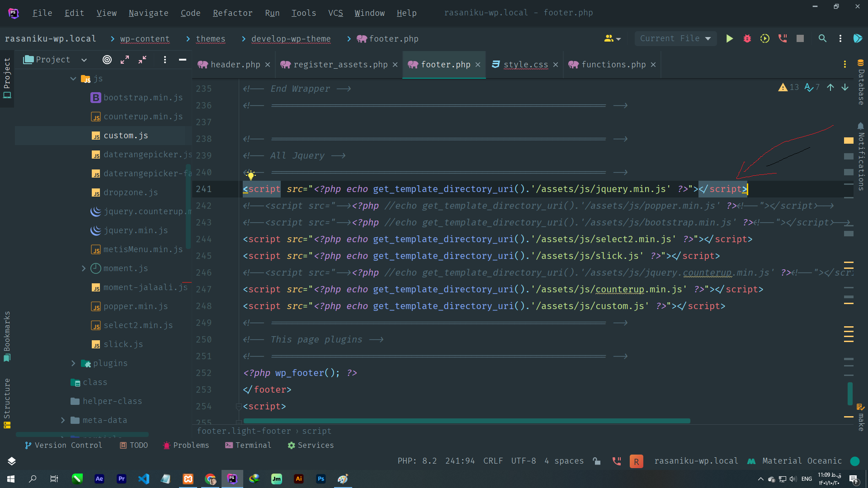Open Project panel options three dots
The height and width of the screenshot is (488, 868).
[165, 60]
